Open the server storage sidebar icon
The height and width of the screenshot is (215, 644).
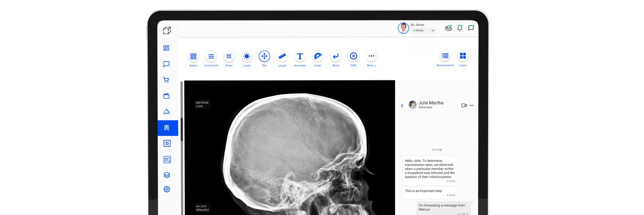point(167,160)
